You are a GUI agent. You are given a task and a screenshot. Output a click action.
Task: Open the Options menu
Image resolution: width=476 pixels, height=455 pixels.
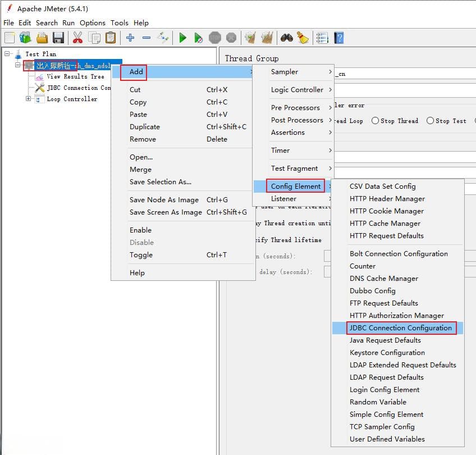(92, 23)
